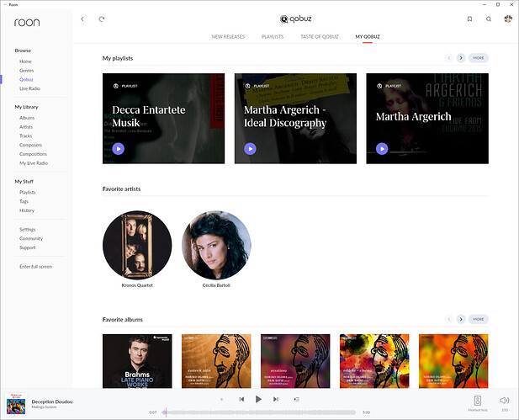Open Community link in sidebar
The image size is (519, 420).
[x=31, y=238]
